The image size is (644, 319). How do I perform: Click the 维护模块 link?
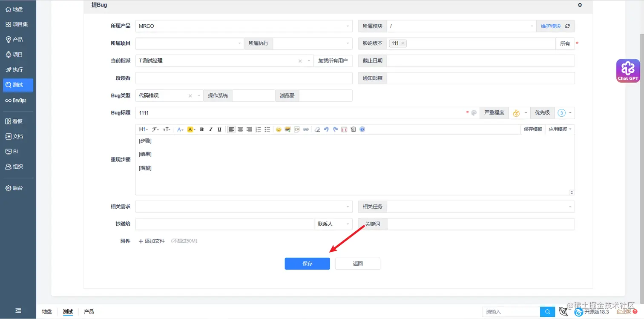point(551,26)
